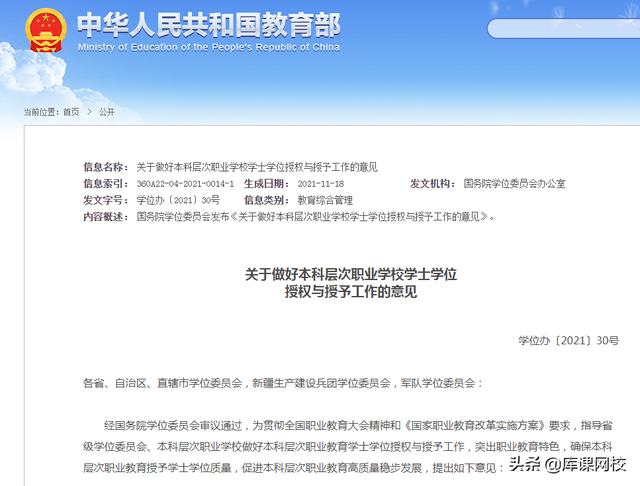
Task: Click the 信息索引 label
Action: 106,184
